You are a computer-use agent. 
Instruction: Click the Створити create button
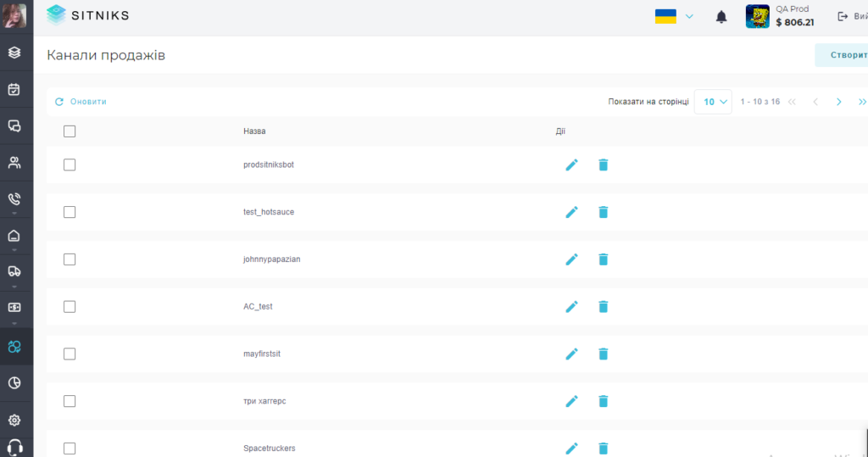[842, 55]
